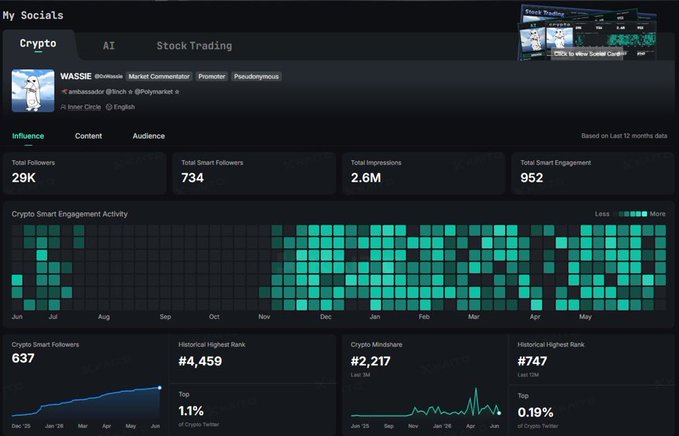Click the Less legend label
This screenshot has width=679, height=436.
pyautogui.click(x=602, y=214)
